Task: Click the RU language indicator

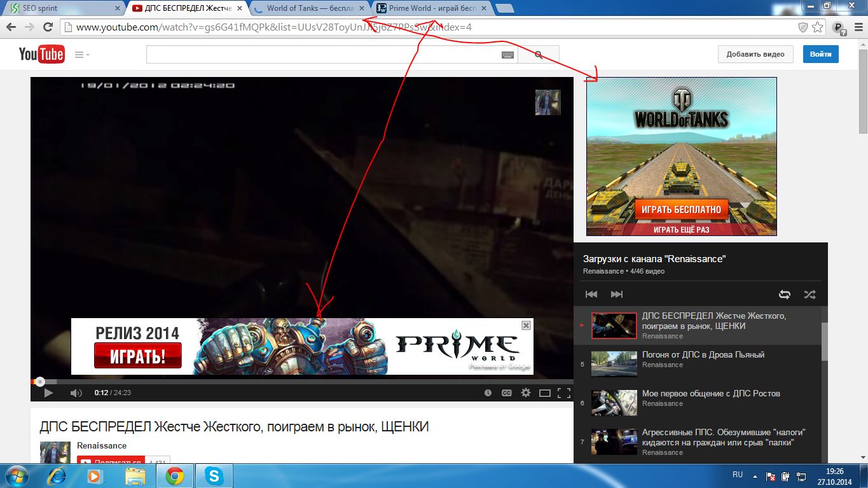Action: (x=738, y=475)
